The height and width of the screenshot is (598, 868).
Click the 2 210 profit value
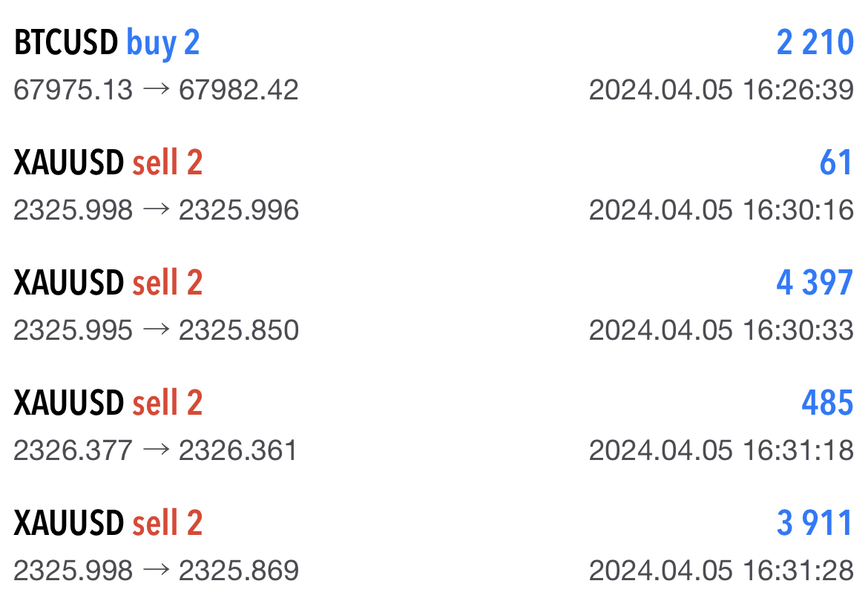(815, 44)
